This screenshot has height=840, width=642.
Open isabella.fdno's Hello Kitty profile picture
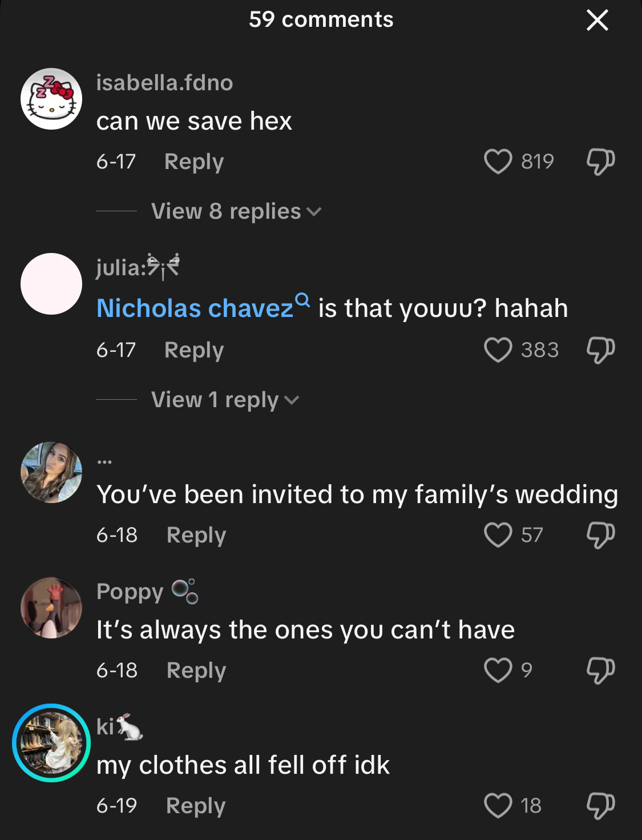51,99
